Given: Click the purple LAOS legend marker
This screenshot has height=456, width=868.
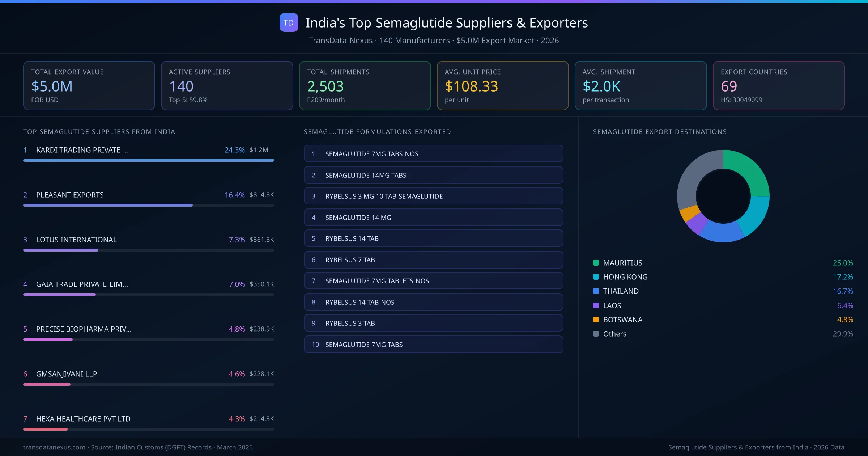Looking at the screenshot, I should pyautogui.click(x=595, y=305).
